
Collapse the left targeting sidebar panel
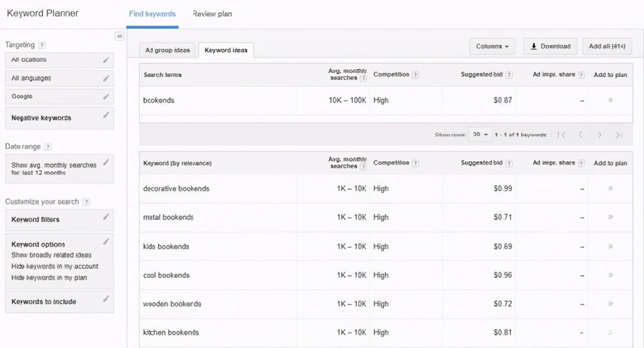pyautogui.click(x=119, y=36)
